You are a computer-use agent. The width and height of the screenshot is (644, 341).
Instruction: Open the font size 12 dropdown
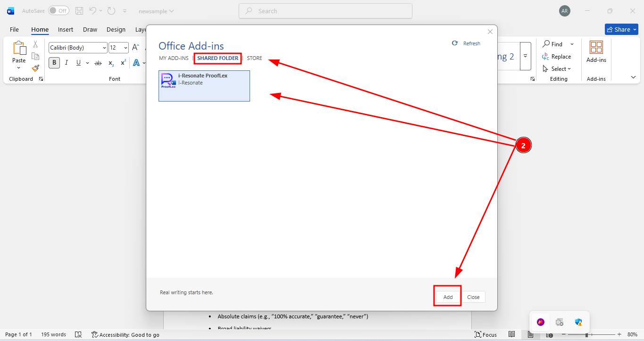pyautogui.click(x=125, y=48)
